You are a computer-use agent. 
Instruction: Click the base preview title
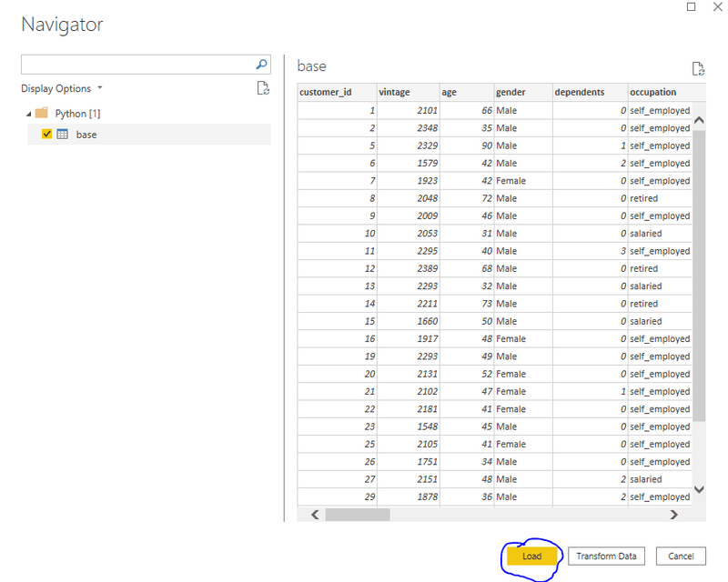tap(311, 65)
